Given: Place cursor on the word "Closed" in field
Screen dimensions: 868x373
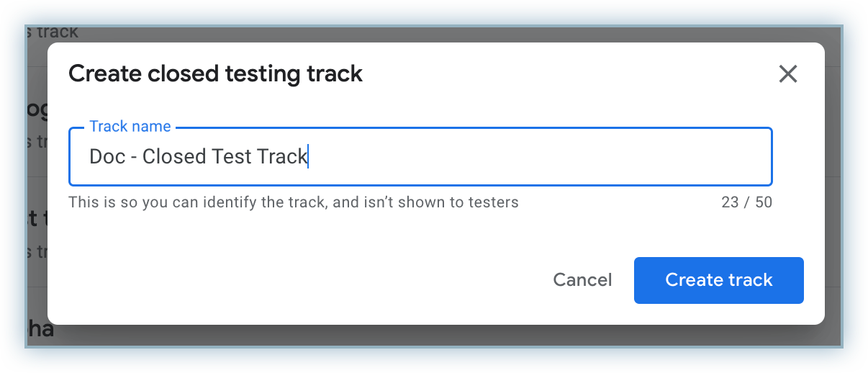Looking at the screenshot, I should click(x=175, y=157).
